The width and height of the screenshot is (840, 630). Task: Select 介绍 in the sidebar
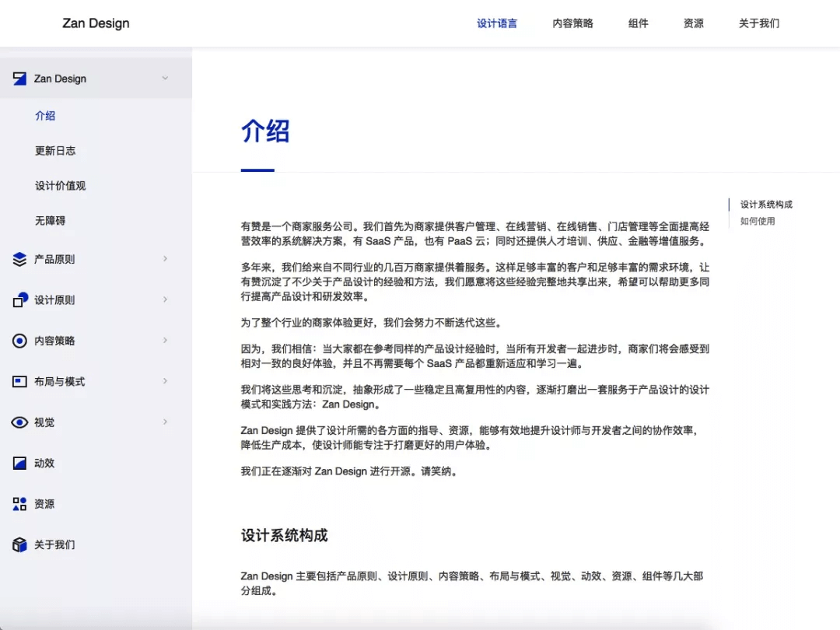point(45,116)
